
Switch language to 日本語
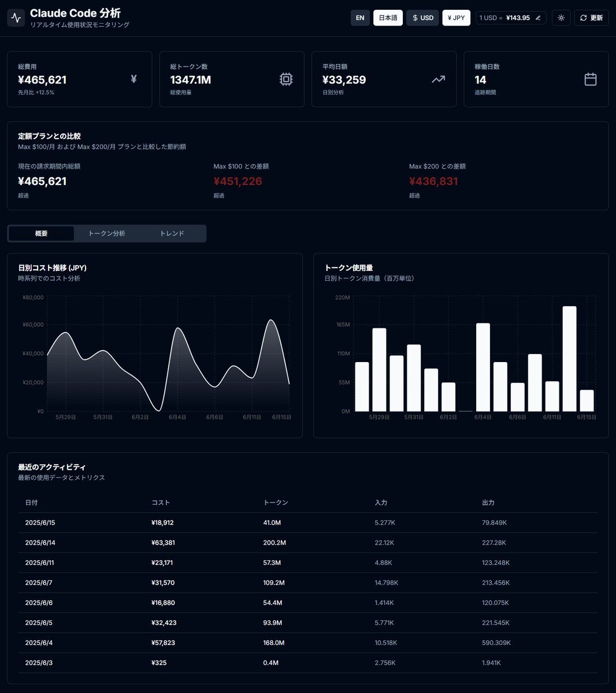pos(388,18)
